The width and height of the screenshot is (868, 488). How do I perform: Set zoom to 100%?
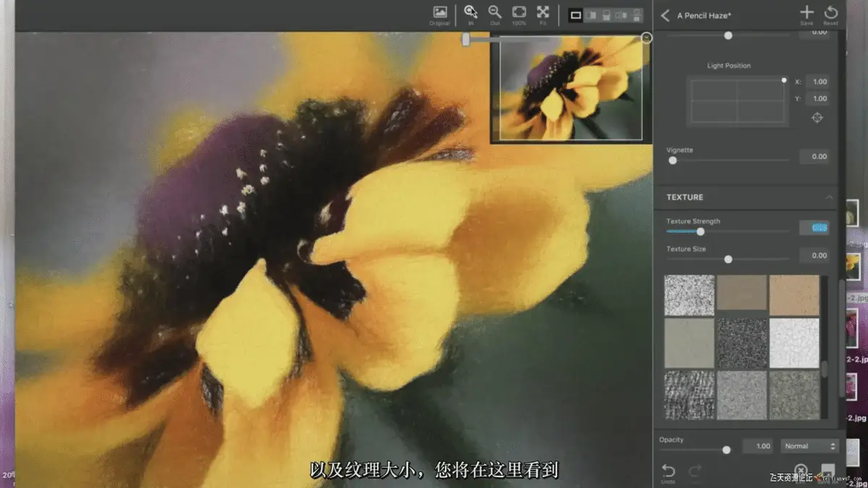click(519, 15)
